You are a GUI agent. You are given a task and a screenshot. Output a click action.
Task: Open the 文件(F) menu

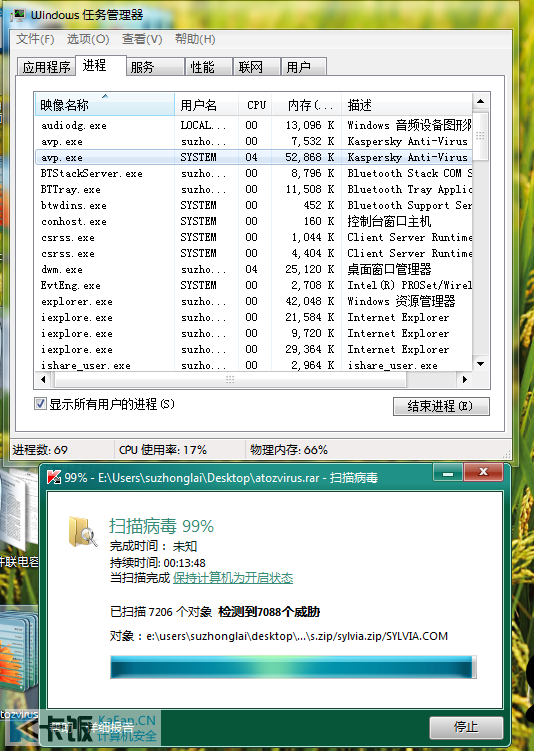pyautogui.click(x=35, y=39)
